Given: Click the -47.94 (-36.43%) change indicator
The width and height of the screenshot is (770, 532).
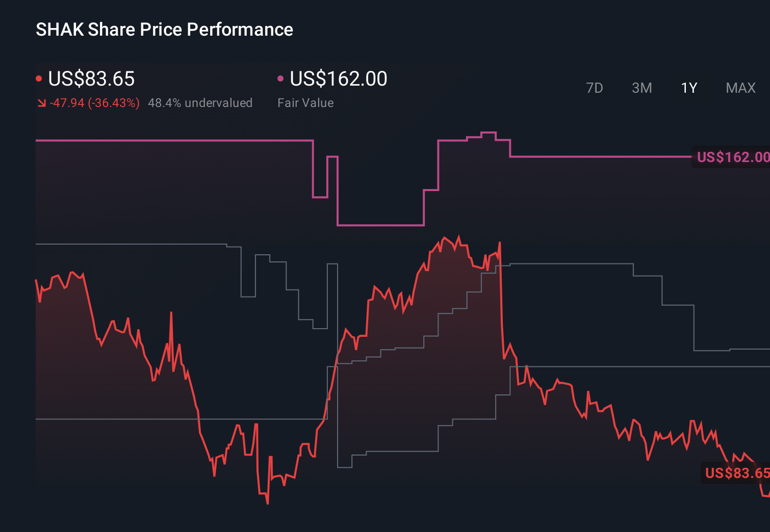Looking at the screenshot, I should pyautogui.click(x=95, y=102).
